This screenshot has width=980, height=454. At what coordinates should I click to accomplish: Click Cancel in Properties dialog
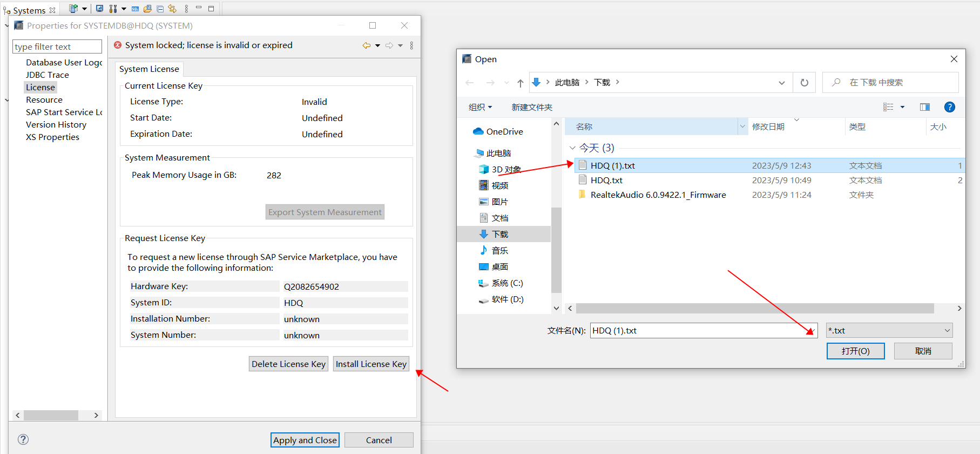tap(379, 440)
